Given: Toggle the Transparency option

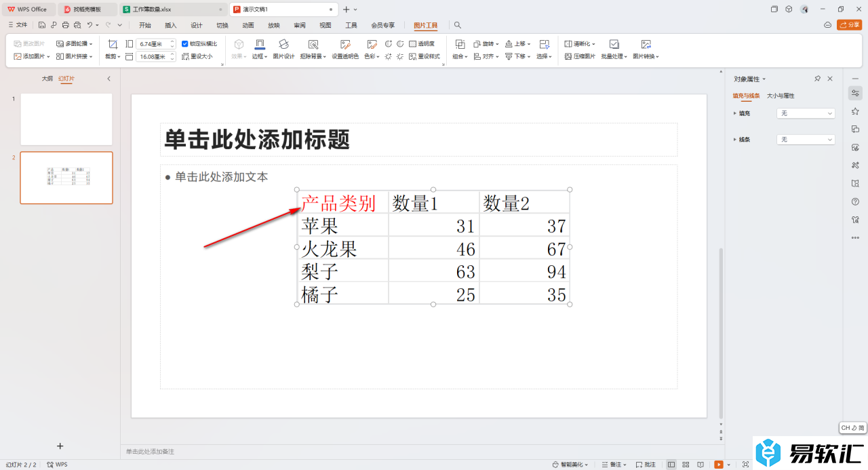Looking at the screenshot, I should point(422,43).
